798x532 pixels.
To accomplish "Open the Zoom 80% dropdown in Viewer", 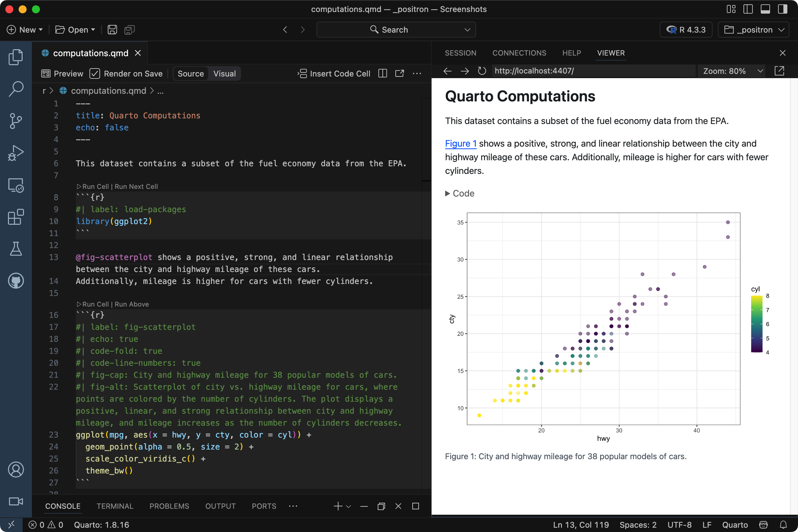I will coord(732,71).
